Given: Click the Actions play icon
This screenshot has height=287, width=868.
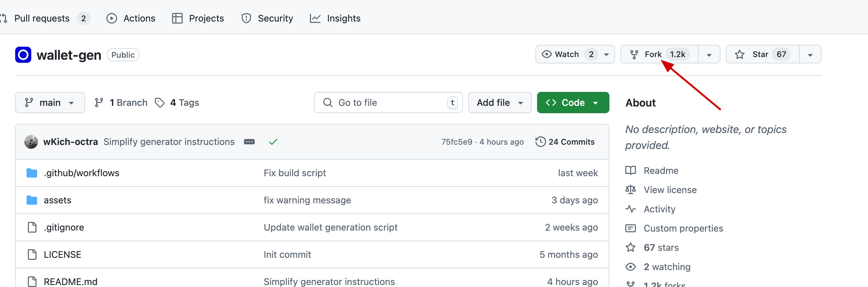Looking at the screenshot, I should click(111, 18).
